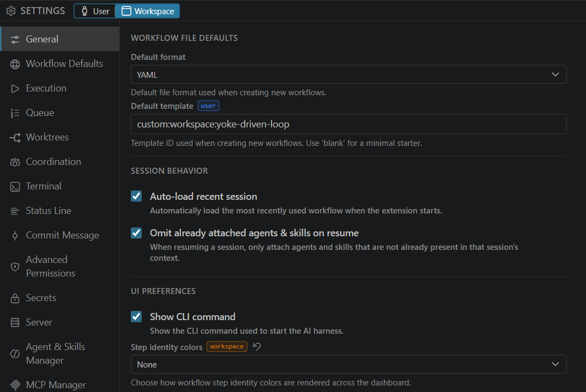Viewport: 586px width, 392px height.
Task: Click the Secrets lock icon
Action: coord(15,298)
